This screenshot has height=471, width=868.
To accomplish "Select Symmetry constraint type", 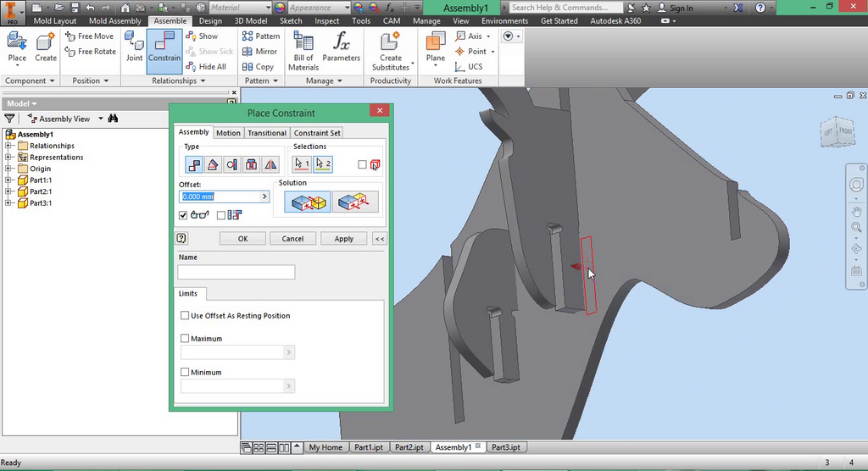I will tap(270, 164).
